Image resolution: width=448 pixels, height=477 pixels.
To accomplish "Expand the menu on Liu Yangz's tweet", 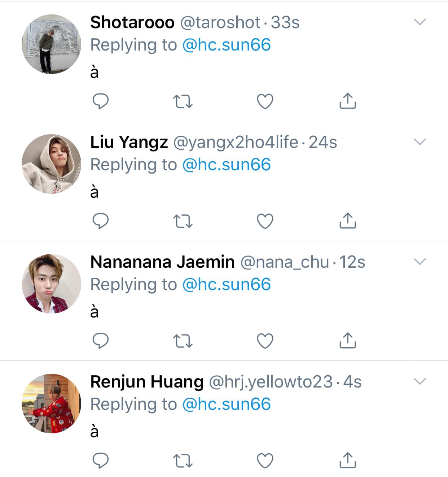I will click(x=420, y=142).
